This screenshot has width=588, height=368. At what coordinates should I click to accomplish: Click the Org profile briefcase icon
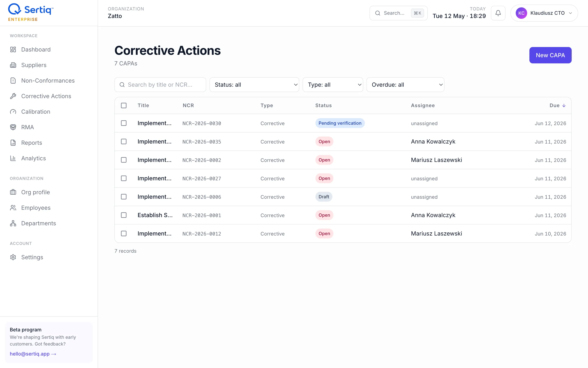[13, 192]
